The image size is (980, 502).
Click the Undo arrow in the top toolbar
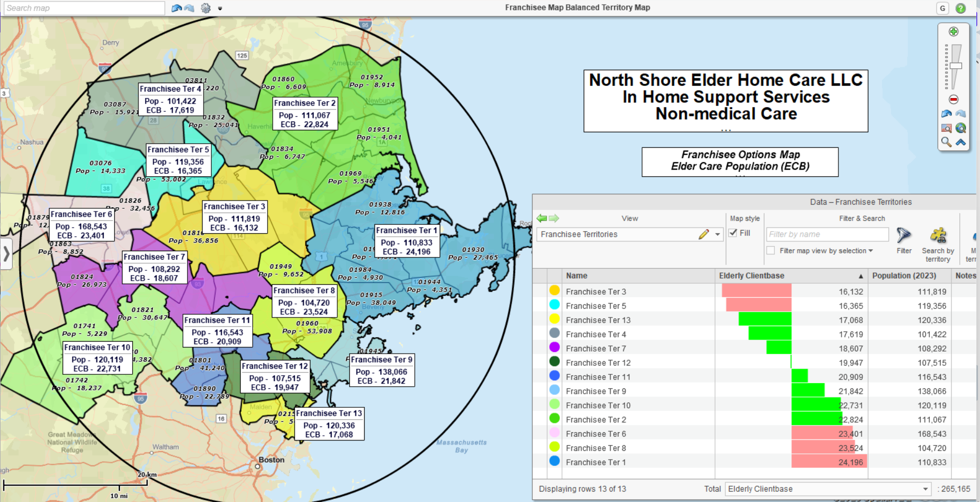(x=176, y=8)
